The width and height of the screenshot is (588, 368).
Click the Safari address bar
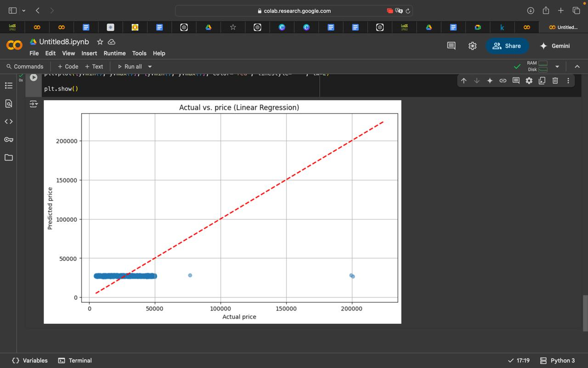tap(294, 11)
